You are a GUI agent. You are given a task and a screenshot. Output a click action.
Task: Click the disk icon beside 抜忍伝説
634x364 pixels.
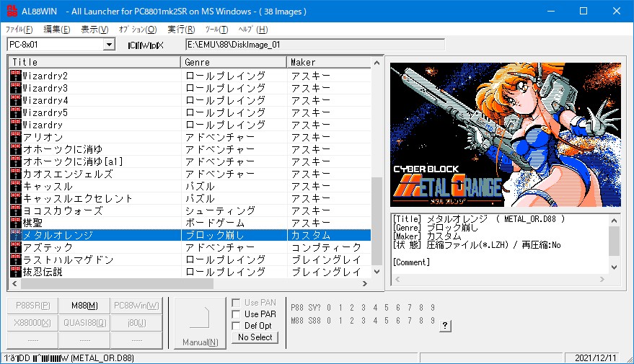(x=16, y=272)
